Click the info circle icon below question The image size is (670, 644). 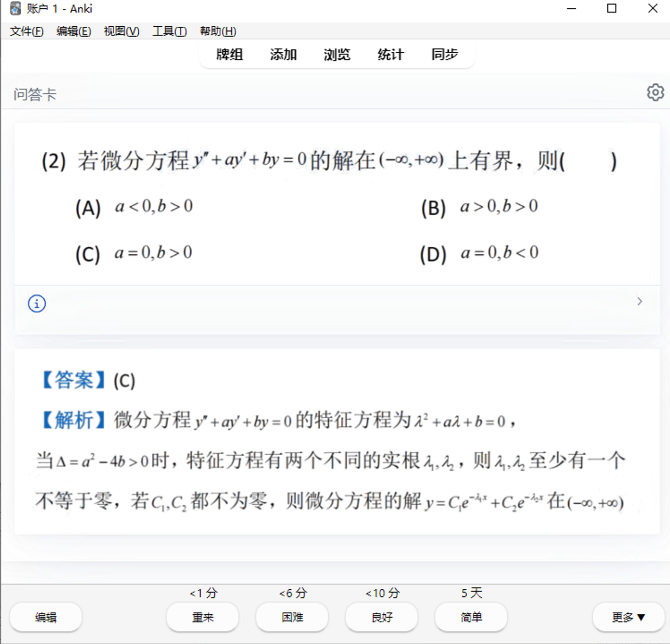37,303
